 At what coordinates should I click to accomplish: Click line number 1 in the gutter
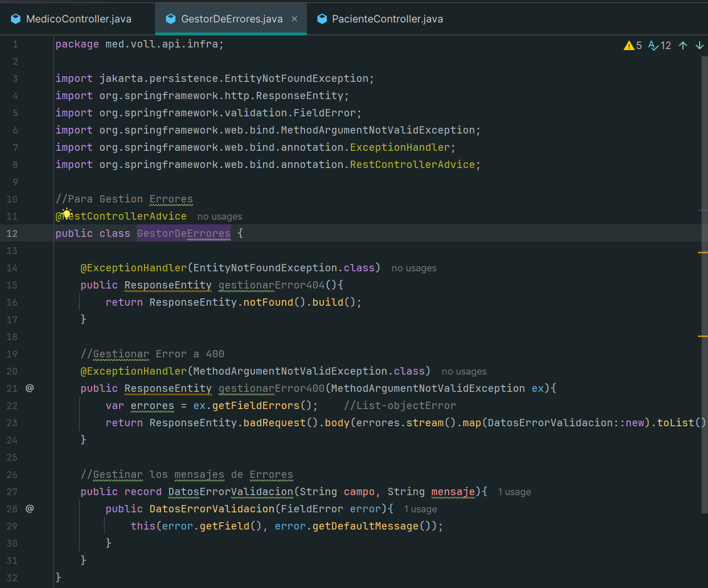click(x=15, y=44)
